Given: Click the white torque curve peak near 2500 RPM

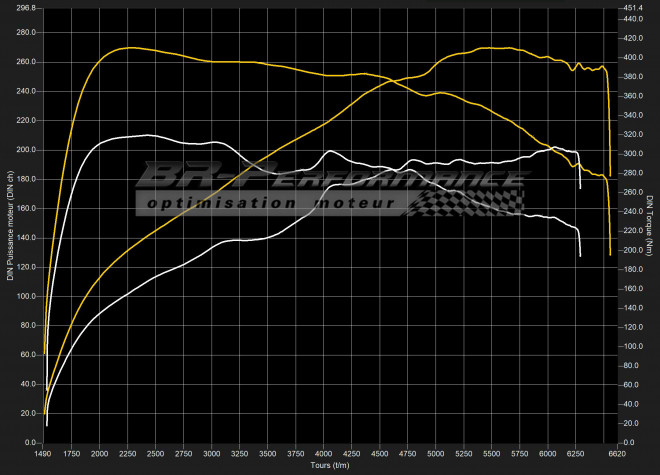Looking at the screenshot, I should 147,135.
